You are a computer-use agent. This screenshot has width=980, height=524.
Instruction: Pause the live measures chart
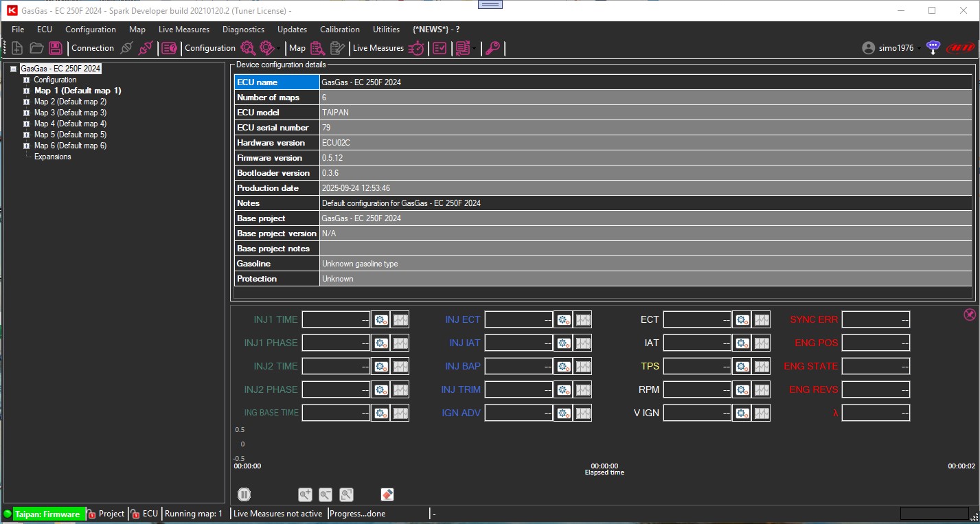pyautogui.click(x=244, y=494)
